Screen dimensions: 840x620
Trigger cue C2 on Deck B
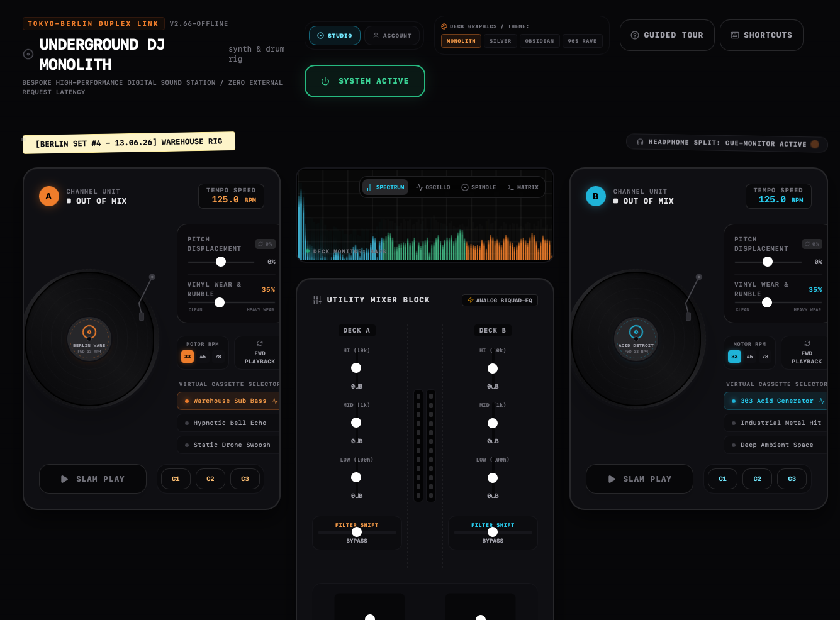(x=757, y=479)
